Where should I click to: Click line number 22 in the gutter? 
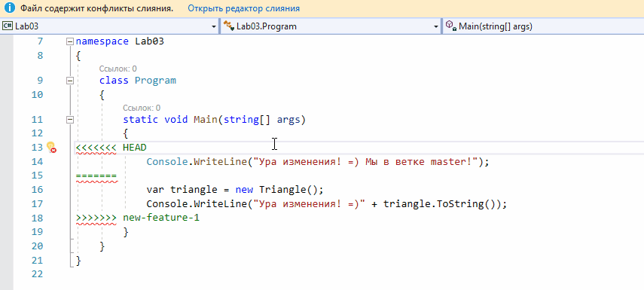click(x=37, y=274)
